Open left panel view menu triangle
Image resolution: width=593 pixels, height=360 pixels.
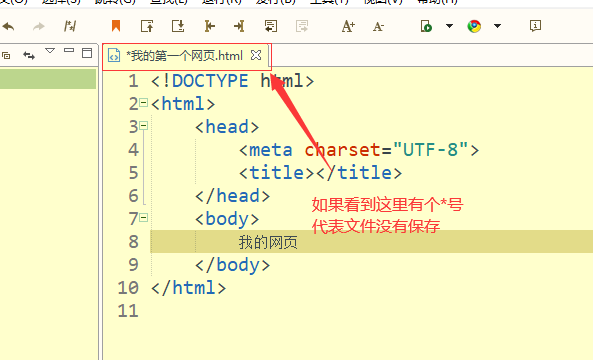click(x=50, y=50)
